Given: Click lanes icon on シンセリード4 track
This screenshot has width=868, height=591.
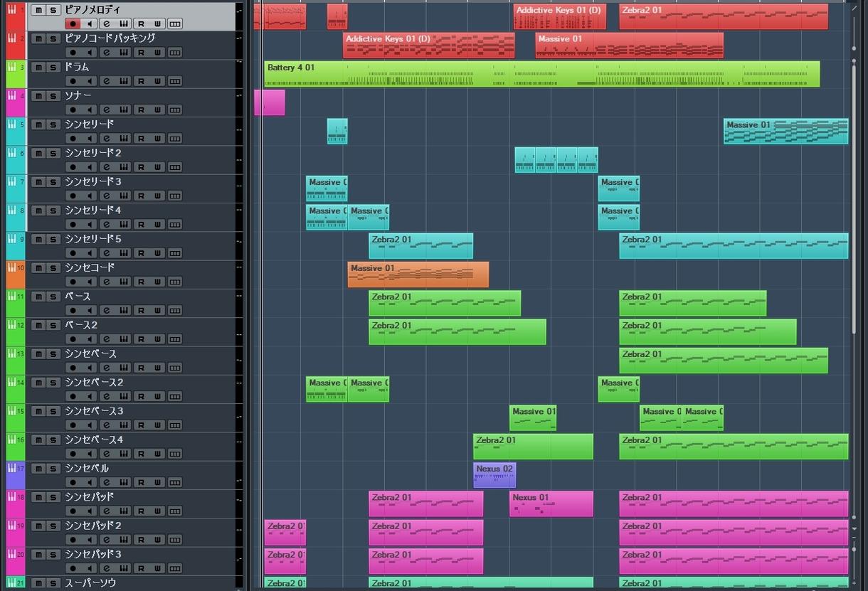Looking at the screenshot, I should pos(174,224).
